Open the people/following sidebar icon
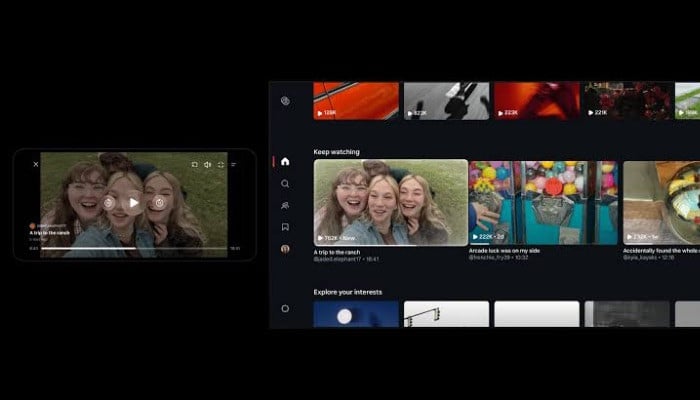 285,205
